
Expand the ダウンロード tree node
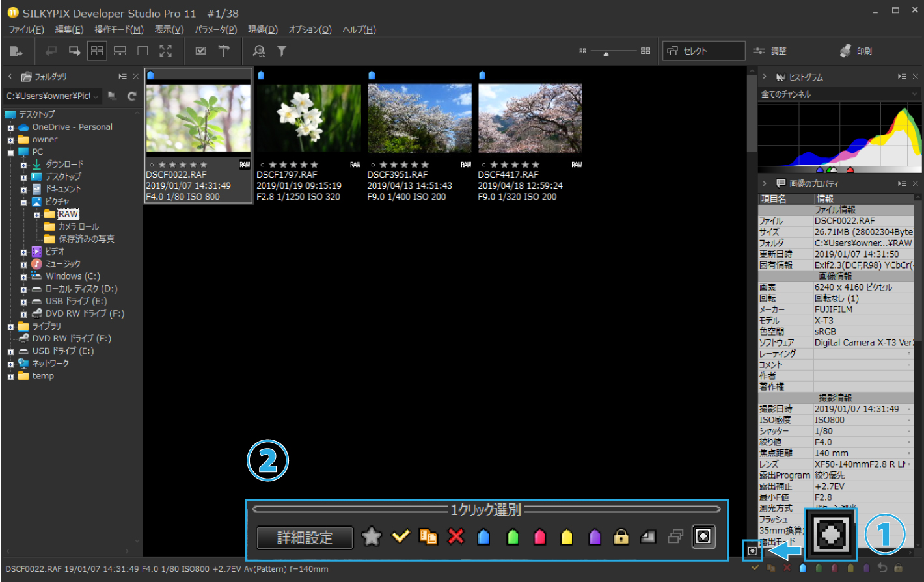[x=23, y=165]
